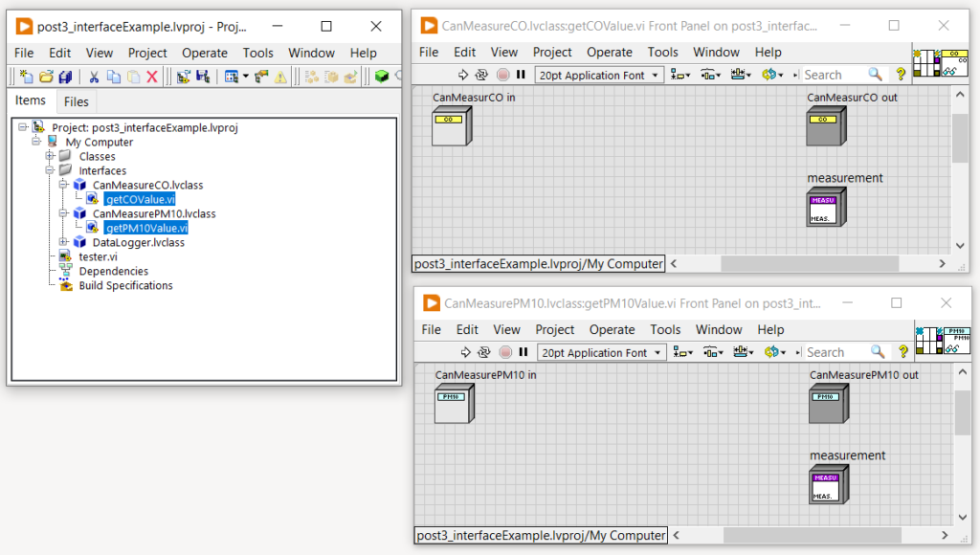
Task: Click Cut scissors icon in project toolbar
Action: point(94,77)
